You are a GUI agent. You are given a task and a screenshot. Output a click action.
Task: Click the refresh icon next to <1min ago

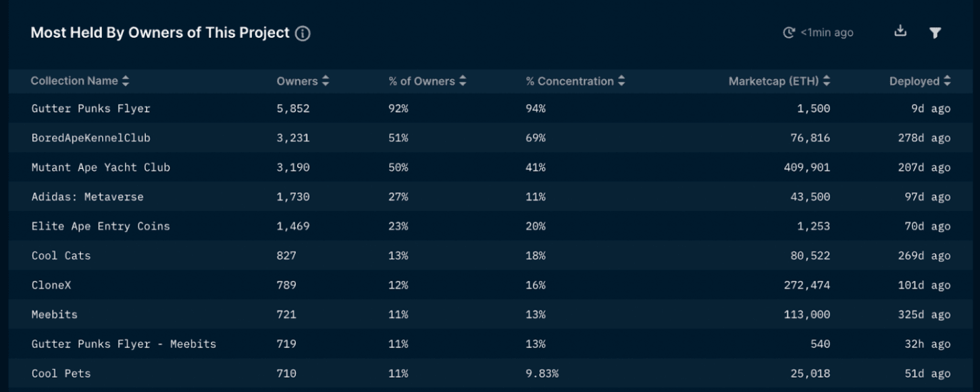tap(789, 32)
